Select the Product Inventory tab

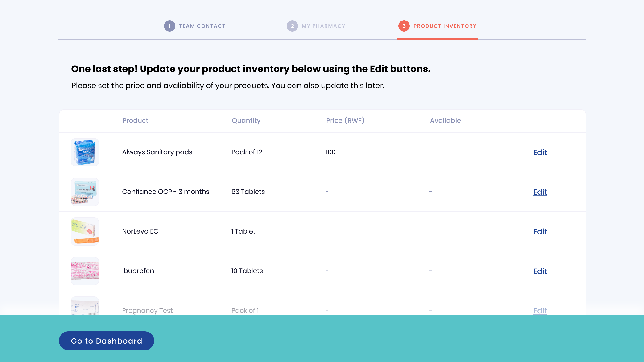pyautogui.click(x=445, y=26)
